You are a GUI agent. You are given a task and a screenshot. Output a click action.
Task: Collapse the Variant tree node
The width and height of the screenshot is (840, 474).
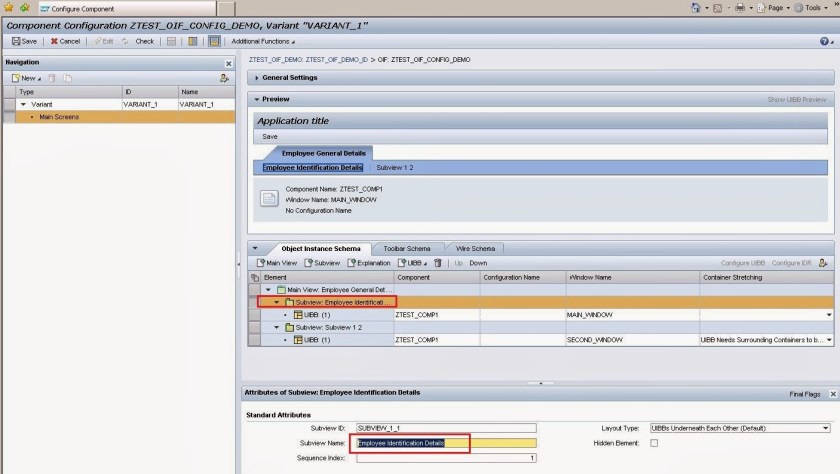24,104
